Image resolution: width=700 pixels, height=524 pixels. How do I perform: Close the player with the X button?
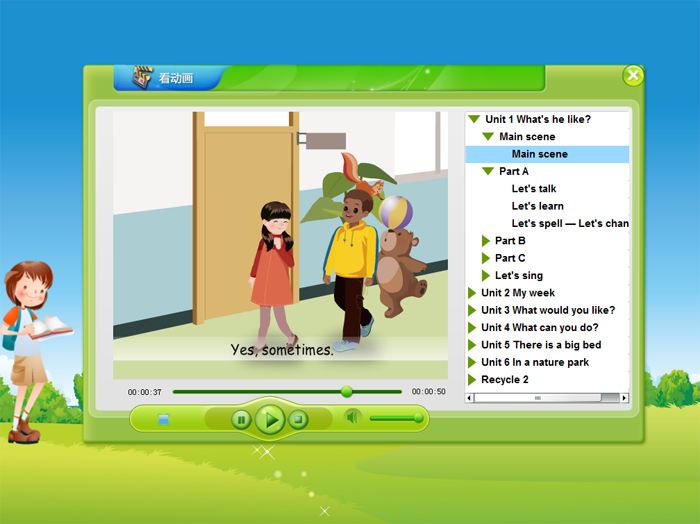tap(633, 75)
